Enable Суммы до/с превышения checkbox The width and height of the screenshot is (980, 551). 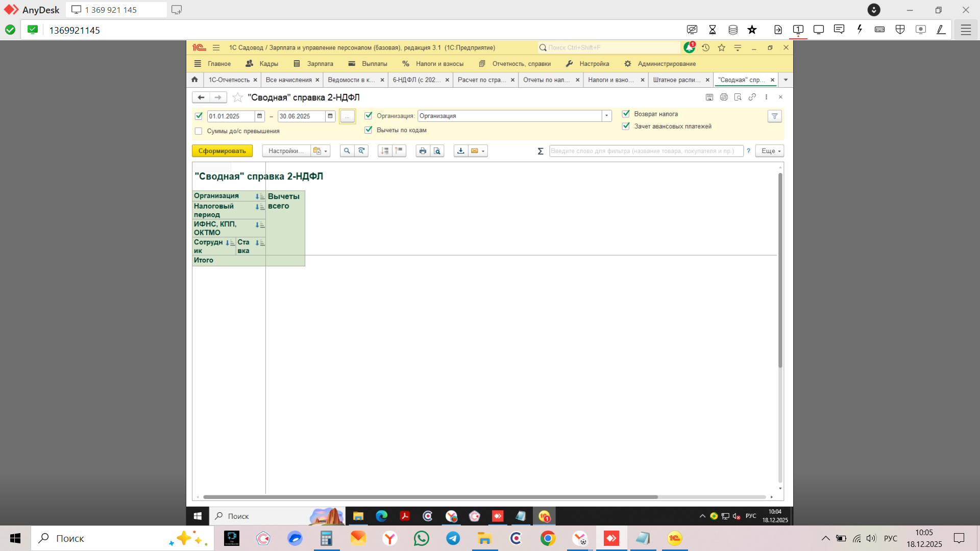coord(199,131)
